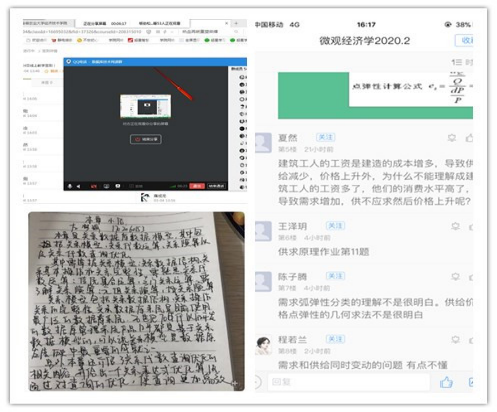Like 夏然's comment with thumbs-up icon
This screenshot has width=497, height=412.
[470, 138]
